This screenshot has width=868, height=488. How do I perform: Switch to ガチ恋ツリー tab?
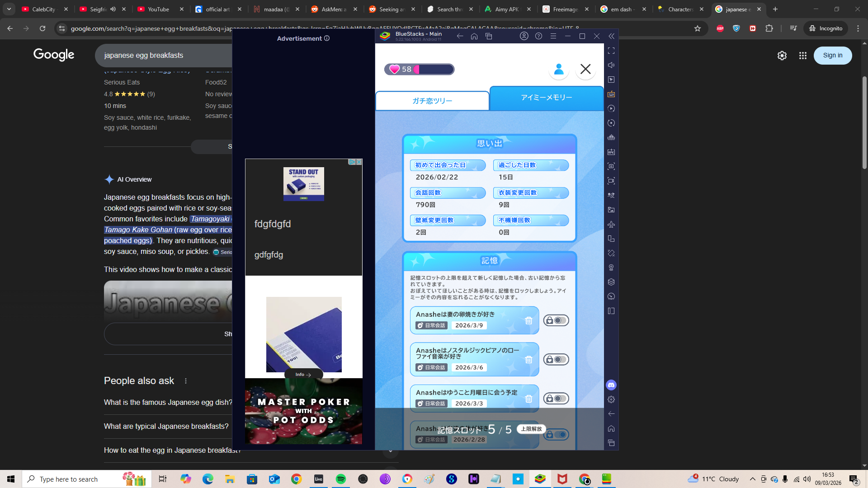(432, 101)
